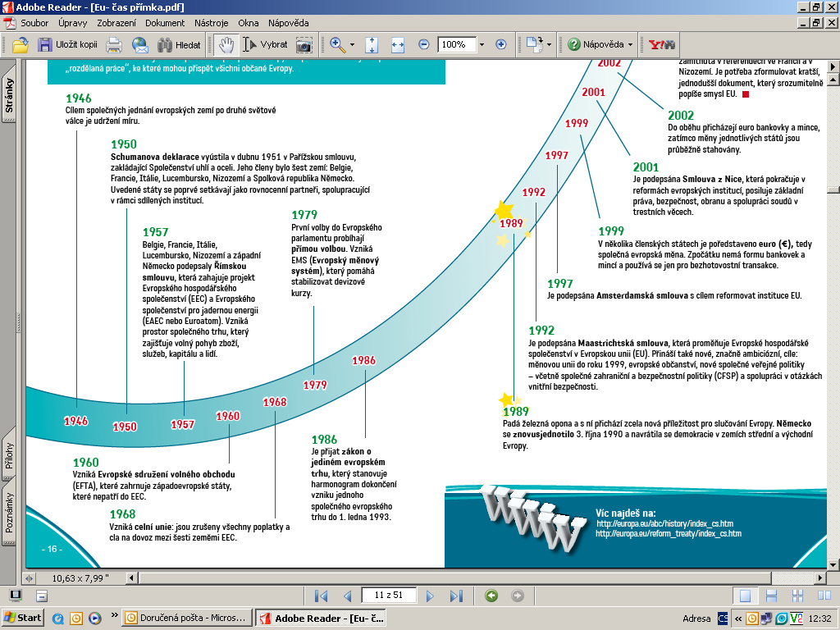Expand the zoom percentage dropdown

point(482,45)
